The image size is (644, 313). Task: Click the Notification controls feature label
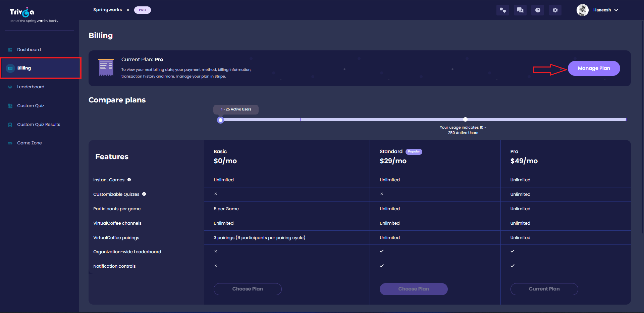click(x=114, y=266)
